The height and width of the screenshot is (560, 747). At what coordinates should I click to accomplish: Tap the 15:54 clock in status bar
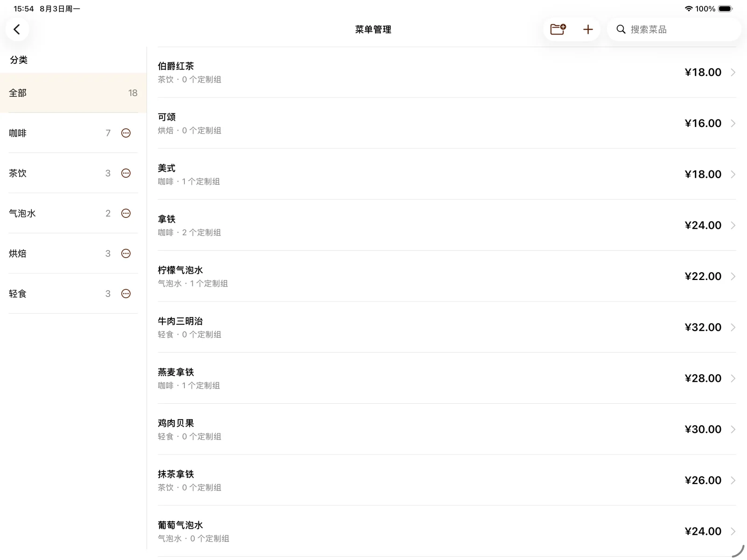coord(24,9)
